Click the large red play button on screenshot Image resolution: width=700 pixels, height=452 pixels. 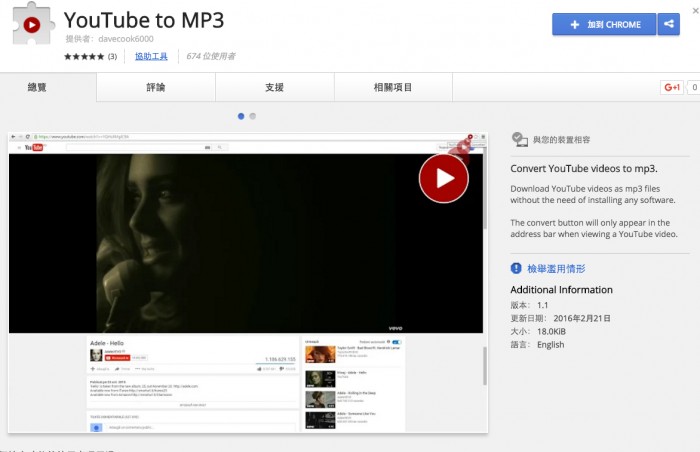coord(443,178)
